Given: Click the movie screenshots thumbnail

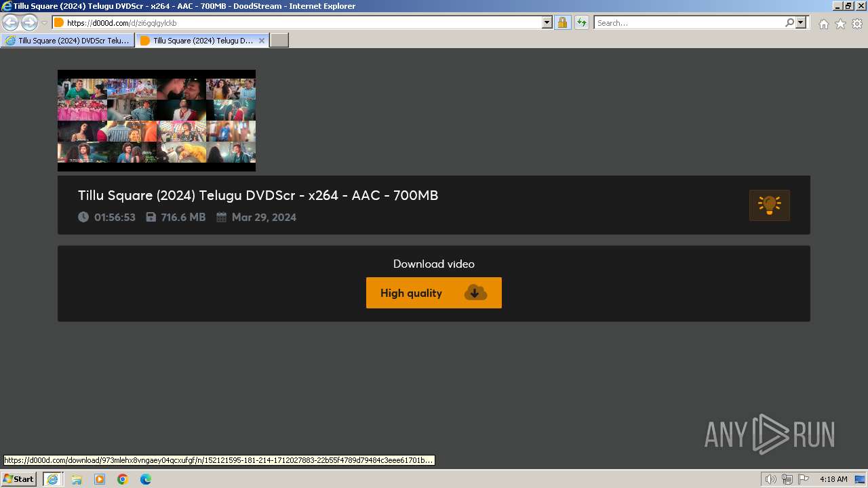Looking at the screenshot, I should [157, 121].
